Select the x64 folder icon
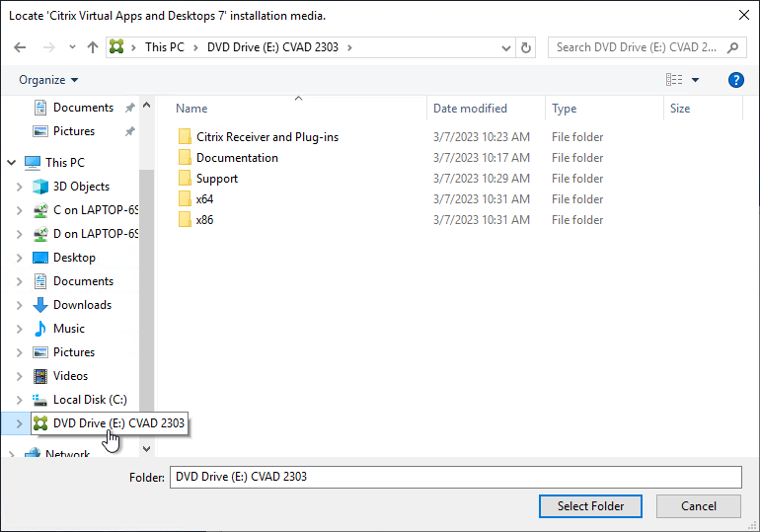This screenshot has height=532, width=760. coord(185,199)
